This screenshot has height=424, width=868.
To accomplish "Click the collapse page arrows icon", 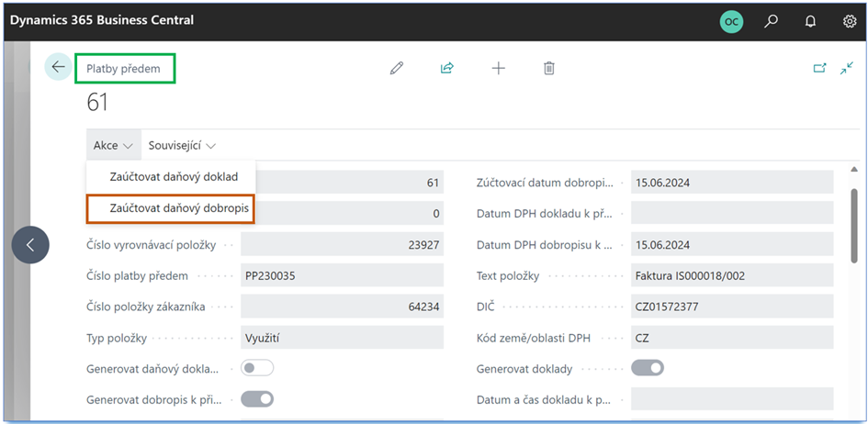I will [847, 68].
